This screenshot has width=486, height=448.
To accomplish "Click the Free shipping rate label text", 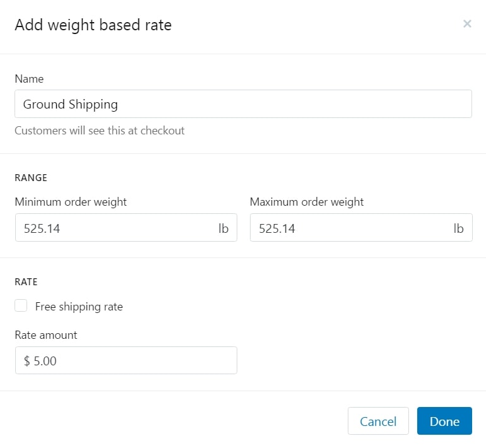I will tap(79, 307).
